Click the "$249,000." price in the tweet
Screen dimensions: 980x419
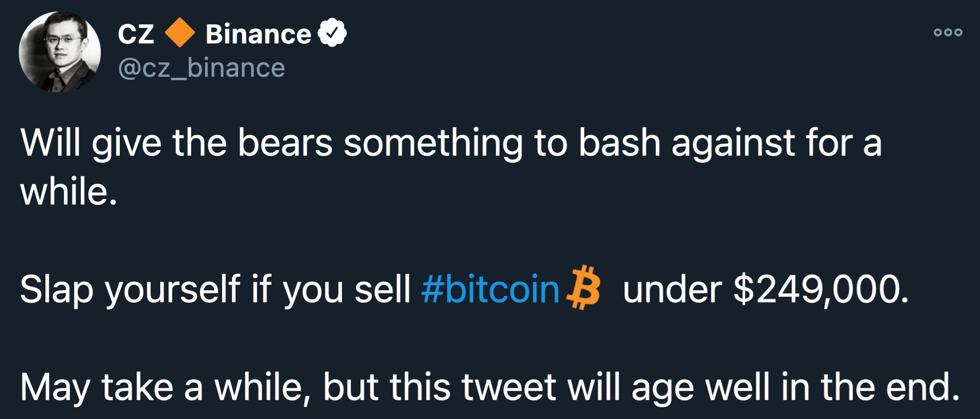[x=821, y=289]
